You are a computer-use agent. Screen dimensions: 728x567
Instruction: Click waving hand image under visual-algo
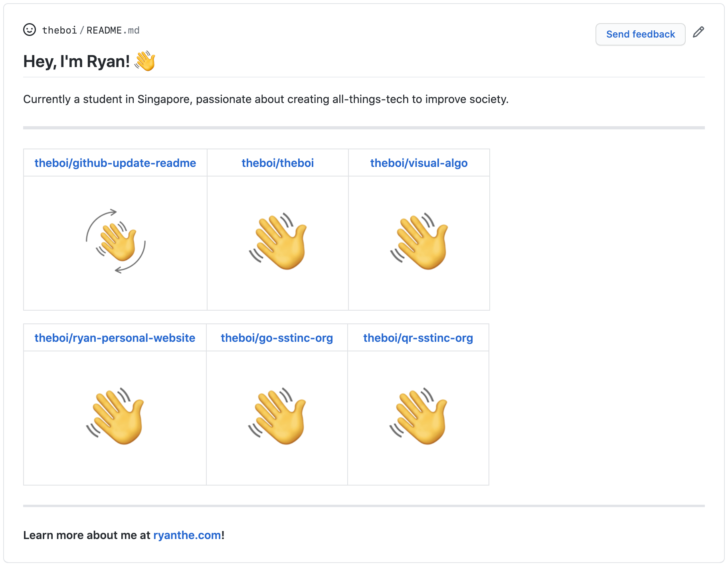419,241
